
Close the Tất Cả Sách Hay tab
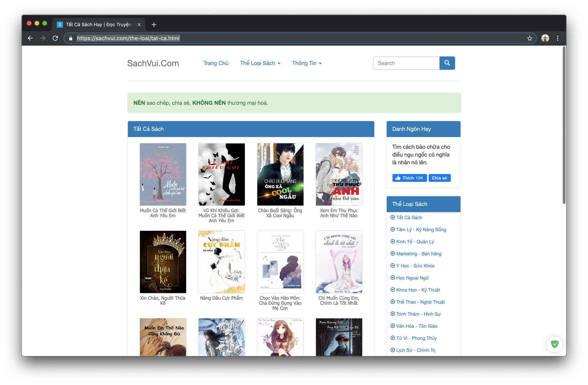point(139,25)
